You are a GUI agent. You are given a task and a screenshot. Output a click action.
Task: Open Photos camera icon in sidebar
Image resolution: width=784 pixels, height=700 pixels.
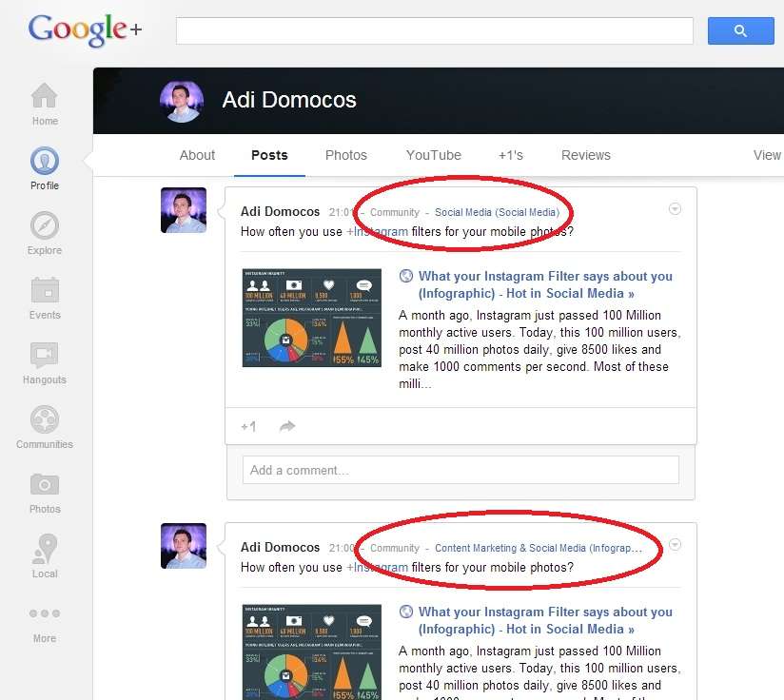(45, 484)
